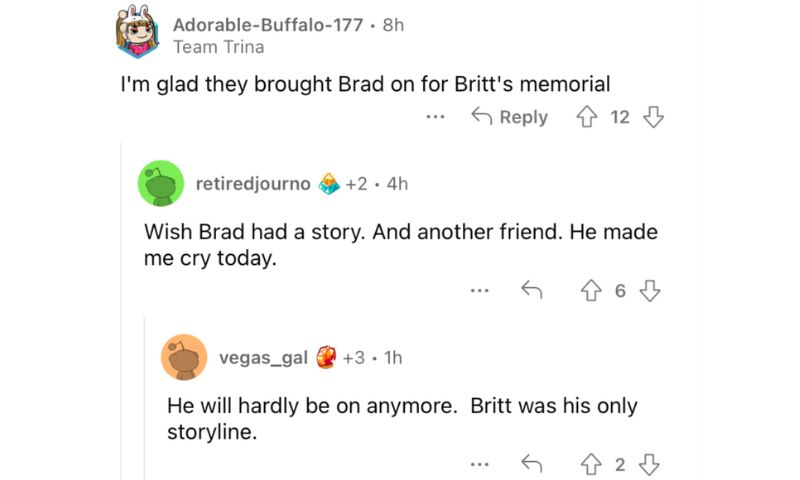This screenshot has width=800, height=480.
Task: Downvote vegas_gal's comment
Action: (x=651, y=464)
